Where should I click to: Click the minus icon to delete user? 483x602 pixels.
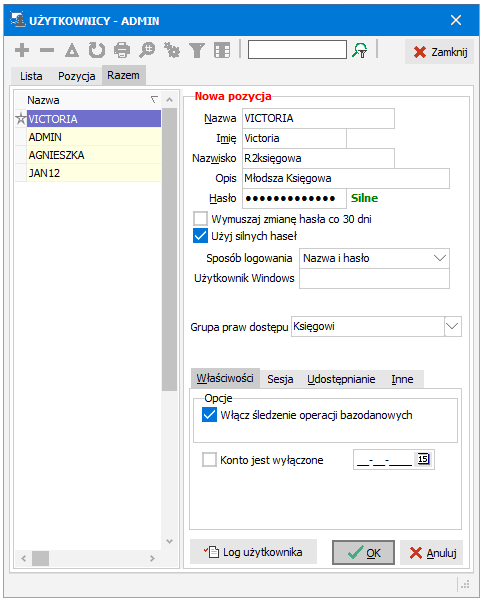(x=47, y=50)
